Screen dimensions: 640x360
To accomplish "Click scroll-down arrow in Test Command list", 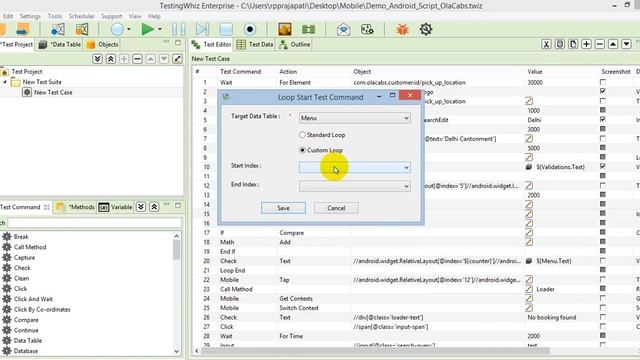I will 176,351.
